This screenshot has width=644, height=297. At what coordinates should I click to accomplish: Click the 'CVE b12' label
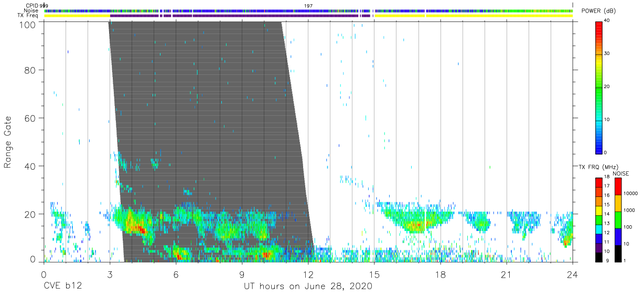tap(62, 287)
